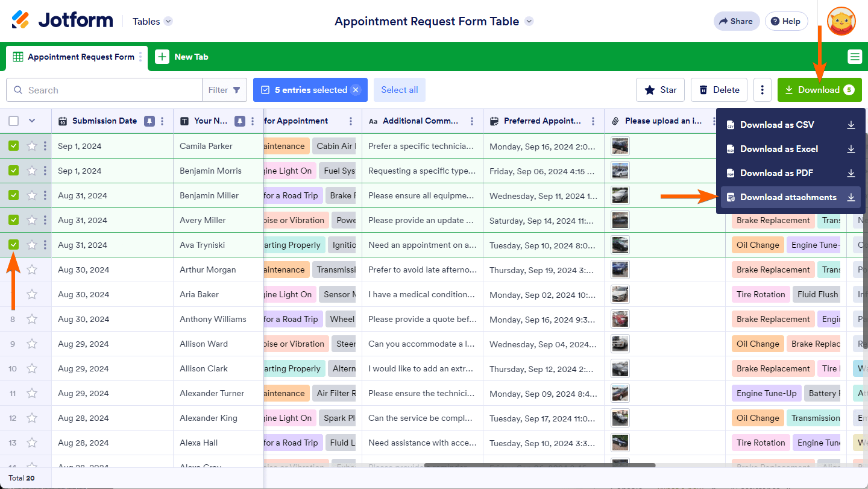Toggle the star on Camila Parker row
This screenshot has width=868, height=489.
click(x=32, y=146)
